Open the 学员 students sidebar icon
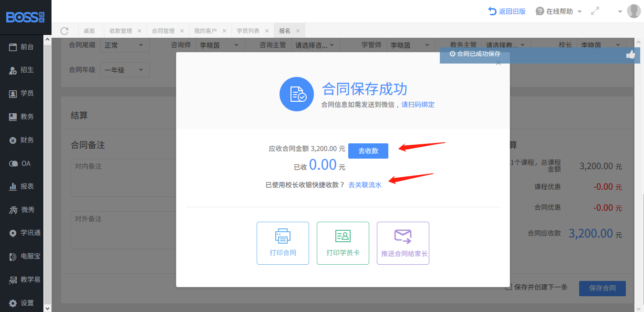The width and height of the screenshot is (644, 312). click(x=13, y=94)
